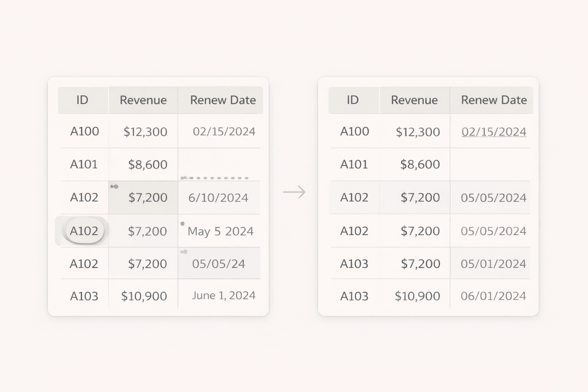Select $7,200 in the May 5 2024 row
Screen dimensions: 588x392
147,231
